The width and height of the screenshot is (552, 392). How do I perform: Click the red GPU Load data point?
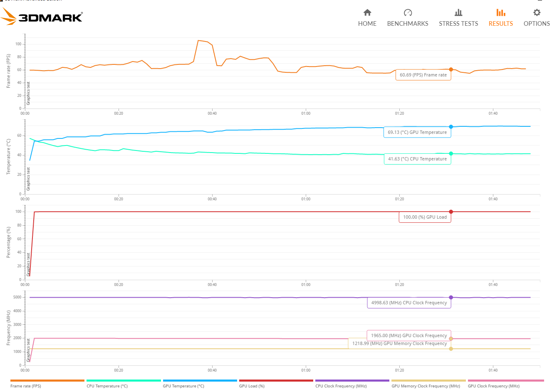(451, 212)
